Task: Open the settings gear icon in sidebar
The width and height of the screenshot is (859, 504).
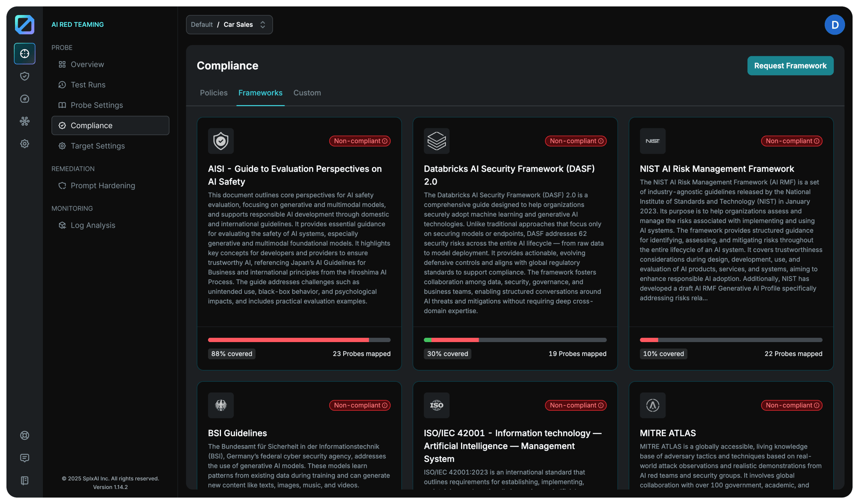Action: pyautogui.click(x=24, y=143)
